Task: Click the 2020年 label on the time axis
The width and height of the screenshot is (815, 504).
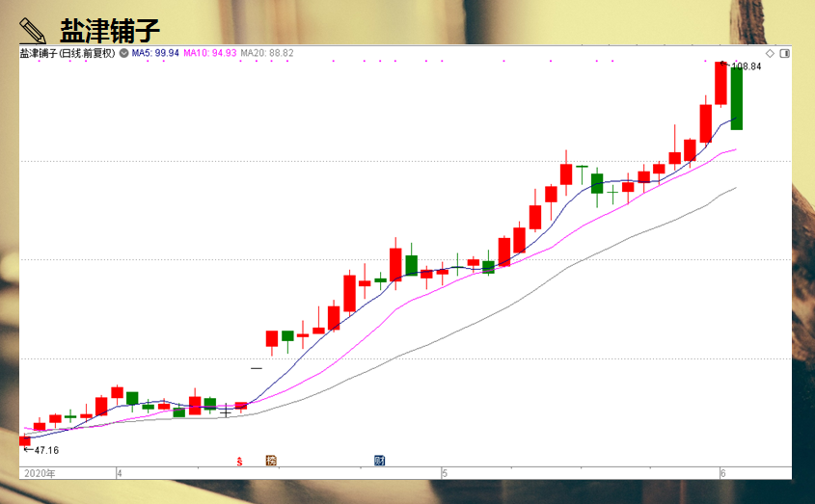Action: [40, 473]
